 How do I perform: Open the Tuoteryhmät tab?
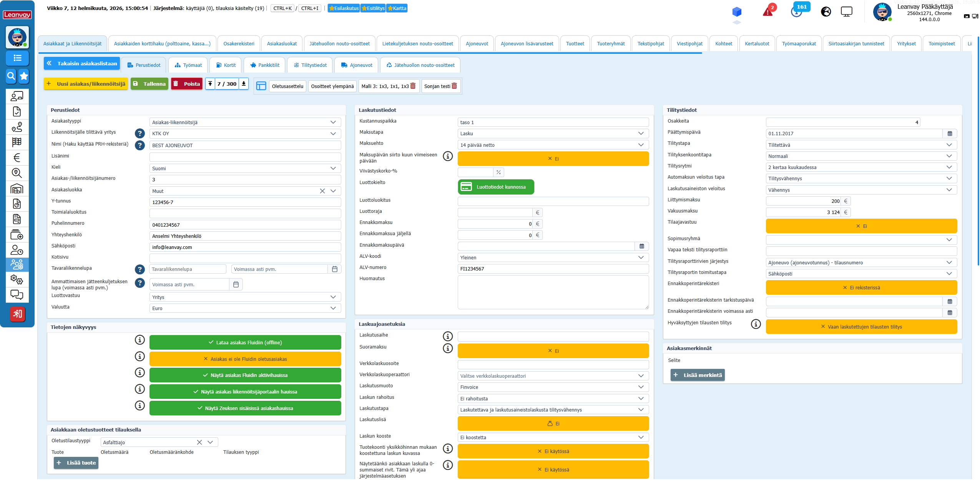tap(610, 43)
